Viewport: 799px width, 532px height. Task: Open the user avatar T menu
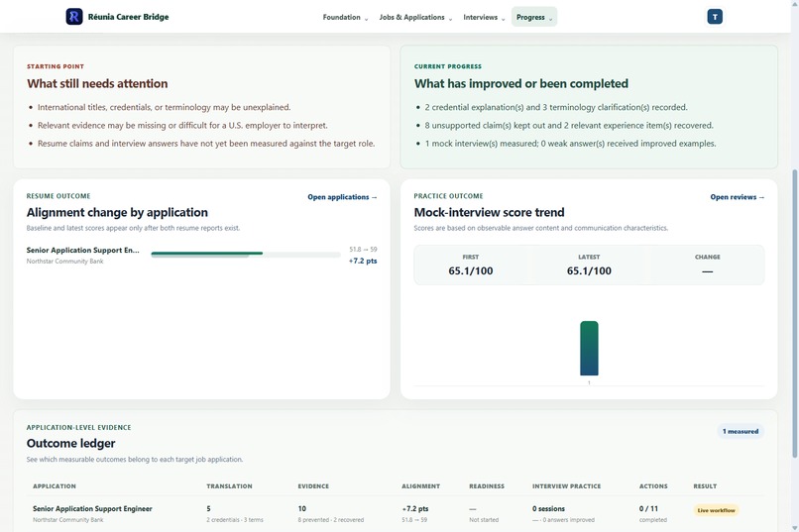(x=715, y=17)
